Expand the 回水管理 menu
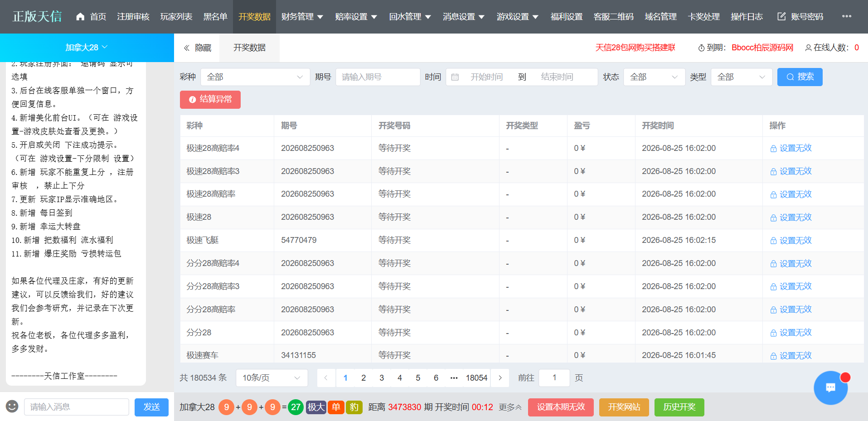This screenshot has width=868, height=421. click(410, 17)
